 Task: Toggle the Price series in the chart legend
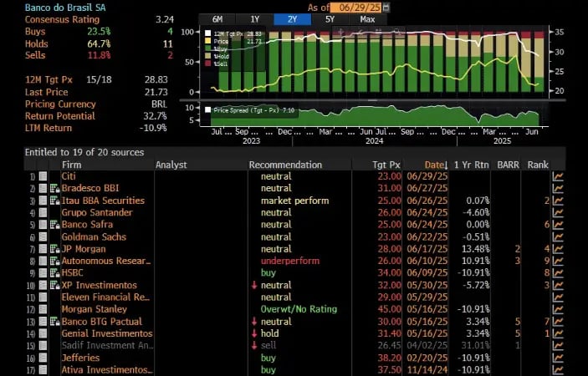[207, 41]
